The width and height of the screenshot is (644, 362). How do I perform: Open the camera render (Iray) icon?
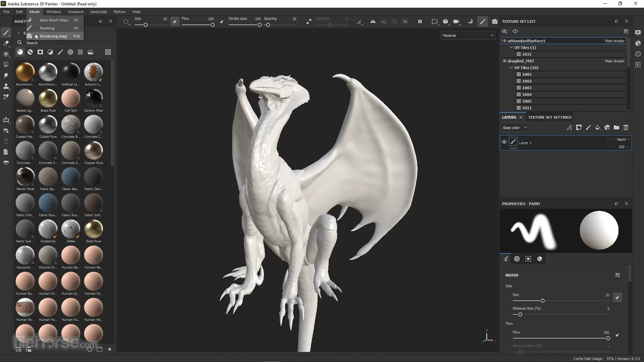pyautogui.click(x=495, y=22)
